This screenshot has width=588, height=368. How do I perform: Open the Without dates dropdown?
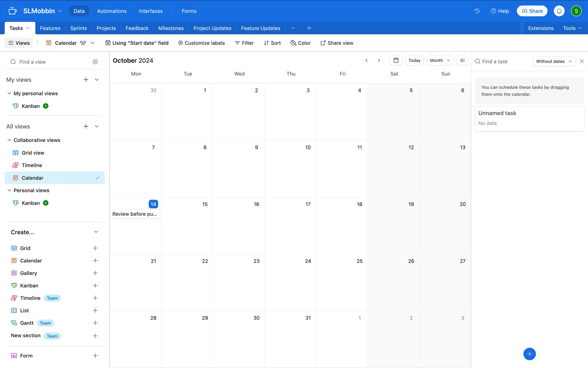tap(554, 61)
